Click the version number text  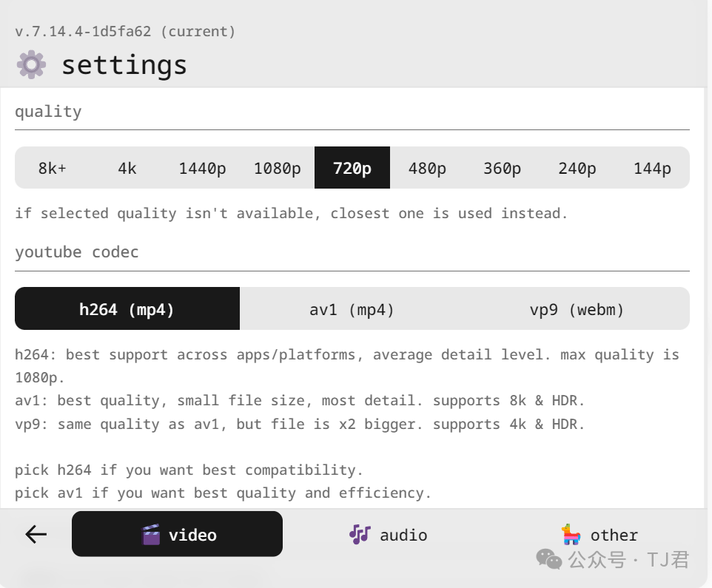(125, 32)
